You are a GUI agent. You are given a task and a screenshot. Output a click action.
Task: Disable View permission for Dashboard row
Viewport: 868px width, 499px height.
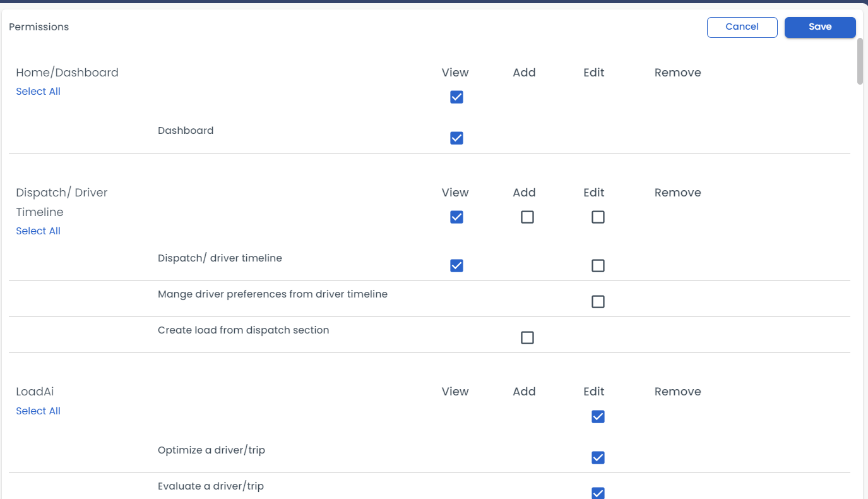point(456,138)
